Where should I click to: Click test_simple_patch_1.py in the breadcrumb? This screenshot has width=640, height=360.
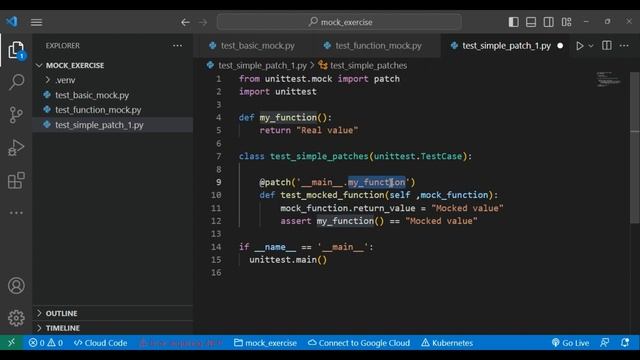click(262, 65)
